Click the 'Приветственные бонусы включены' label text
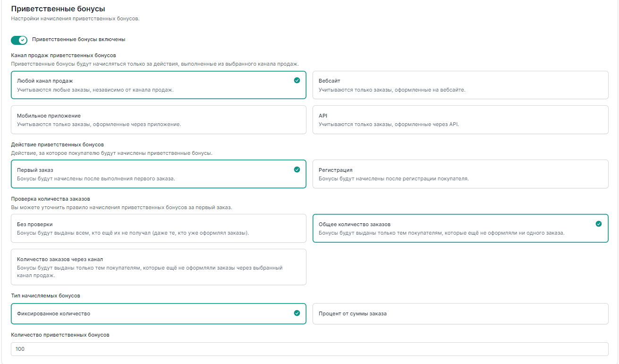619x364 pixels. coord(79,40)
